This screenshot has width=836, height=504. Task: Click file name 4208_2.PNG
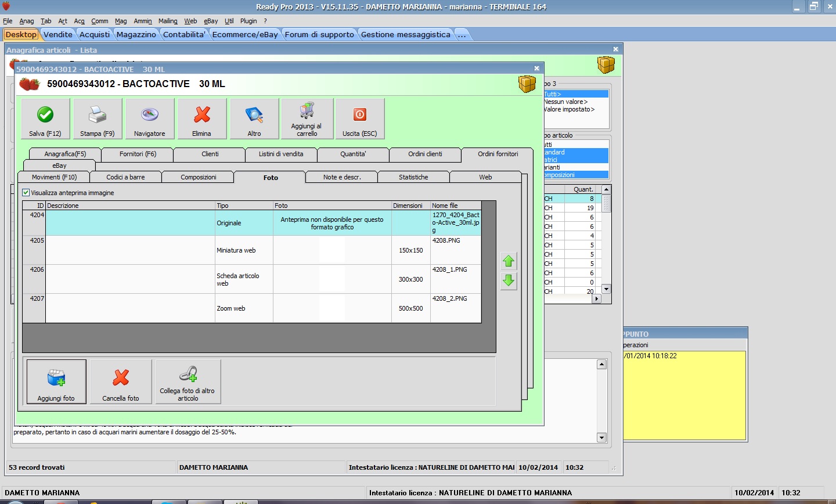tap(450, 298)
